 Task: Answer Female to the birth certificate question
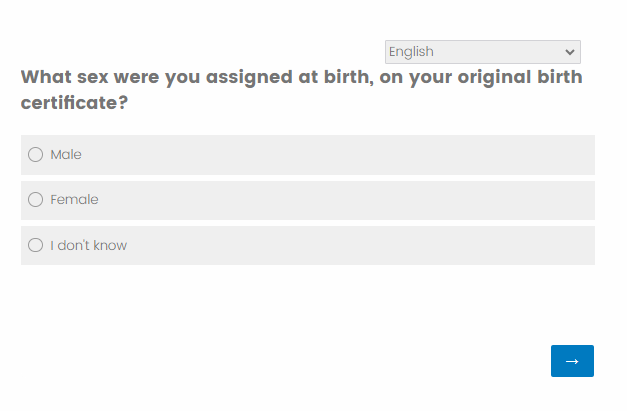(36, 200)
